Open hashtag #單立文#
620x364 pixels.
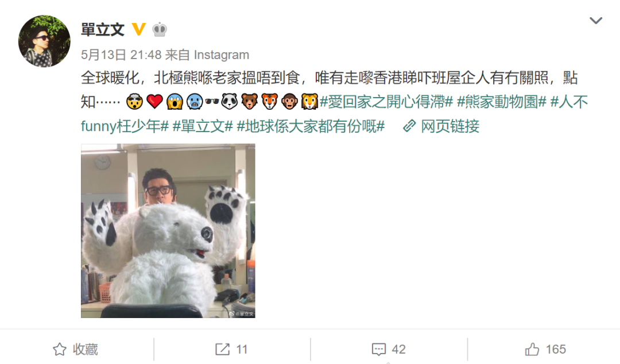click(203, 126)
